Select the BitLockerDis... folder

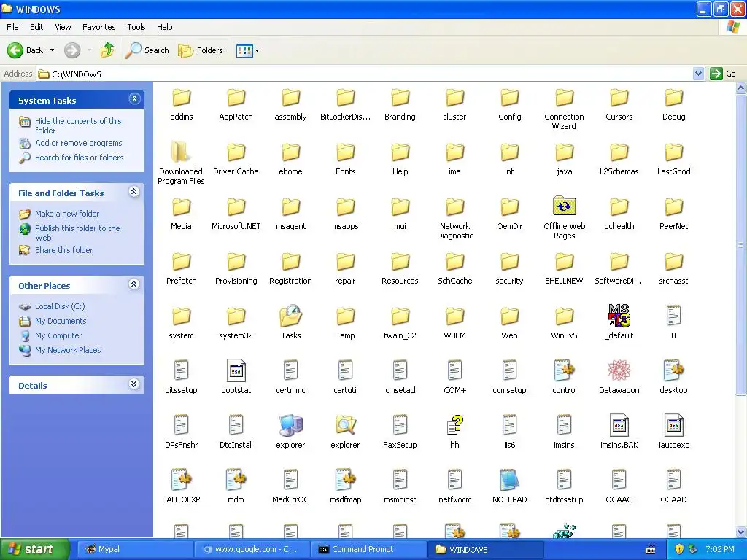pos(345,98)
